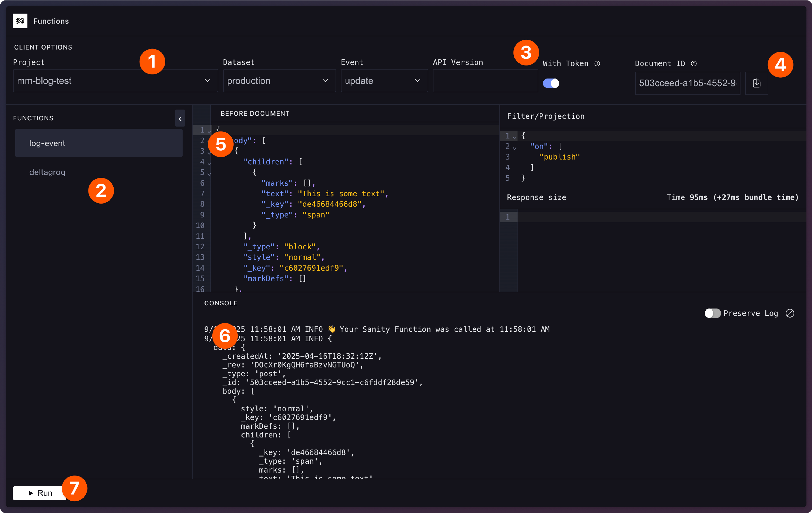This screenshot has height=513, width=812.
Task: Open the Event dropdown update
Action: click(x=384, y=81)
